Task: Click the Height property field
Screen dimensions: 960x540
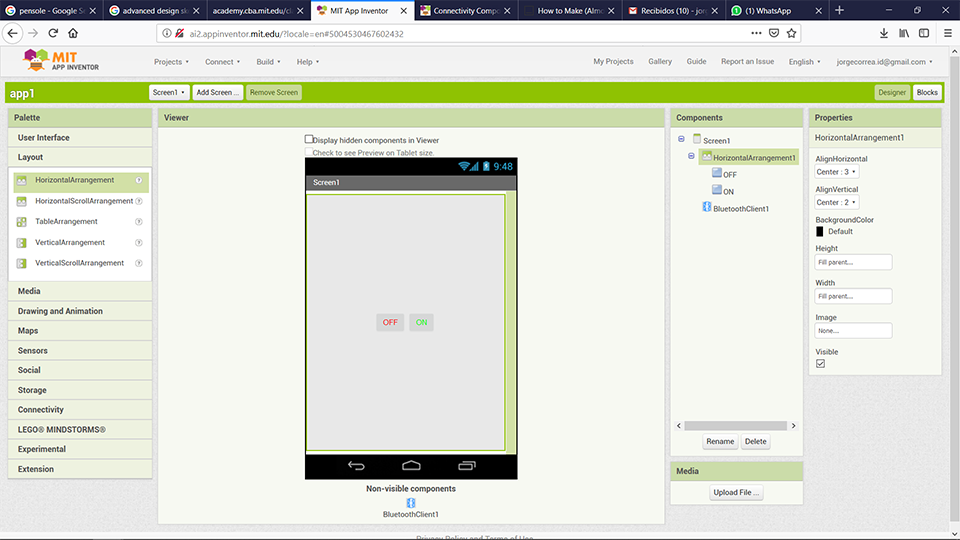Action: point(853,262)
